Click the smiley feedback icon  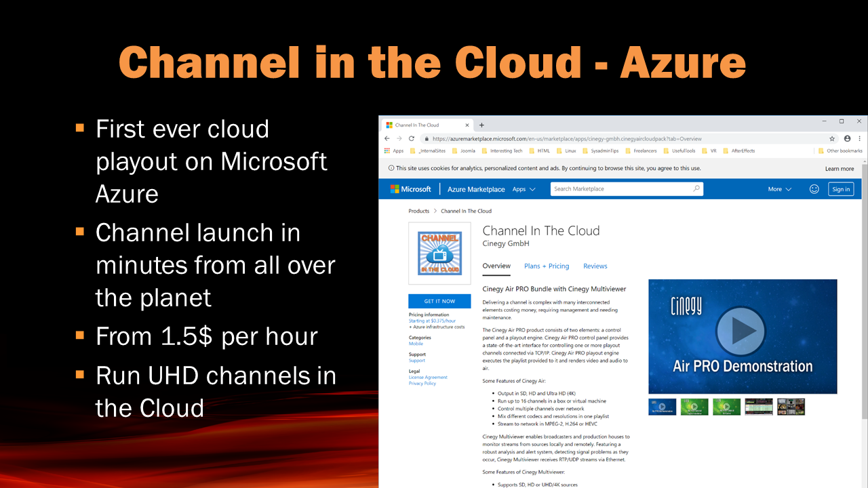pos(814,189)
